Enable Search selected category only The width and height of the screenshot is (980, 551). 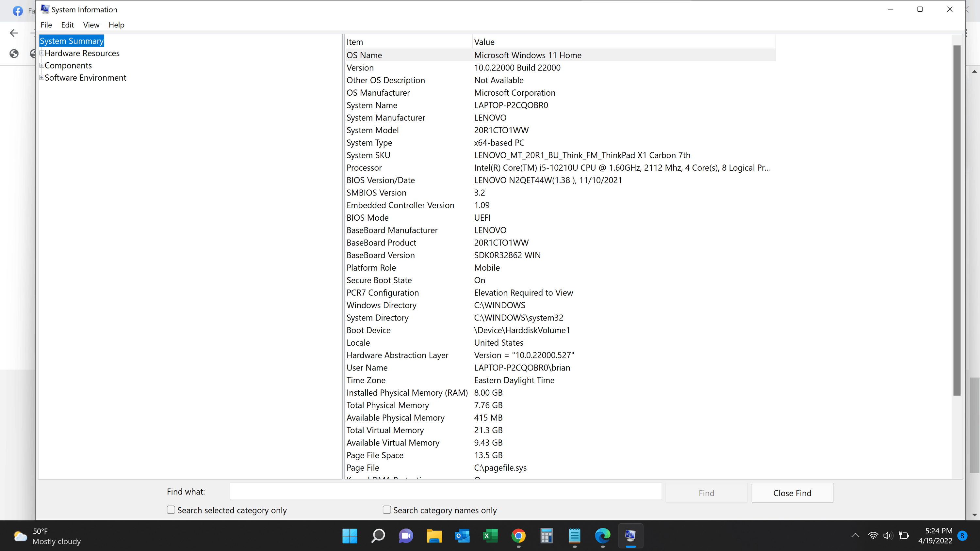(x=171, y=510)
